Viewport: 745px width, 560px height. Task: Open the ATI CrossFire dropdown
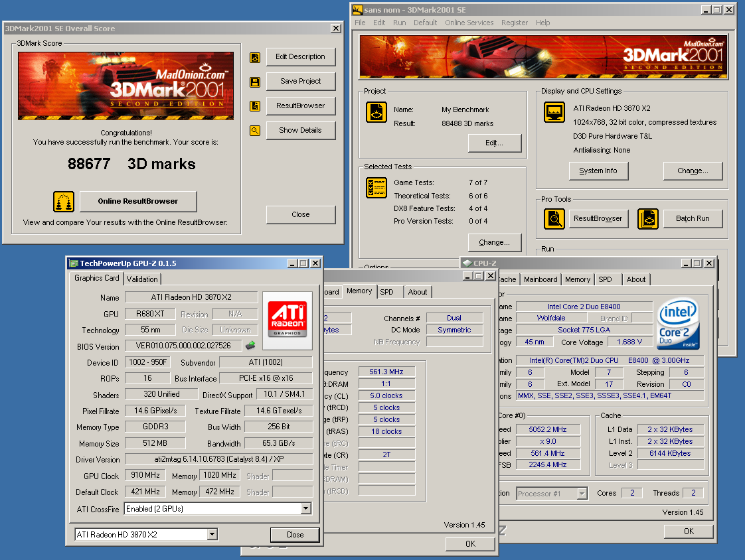306,509
